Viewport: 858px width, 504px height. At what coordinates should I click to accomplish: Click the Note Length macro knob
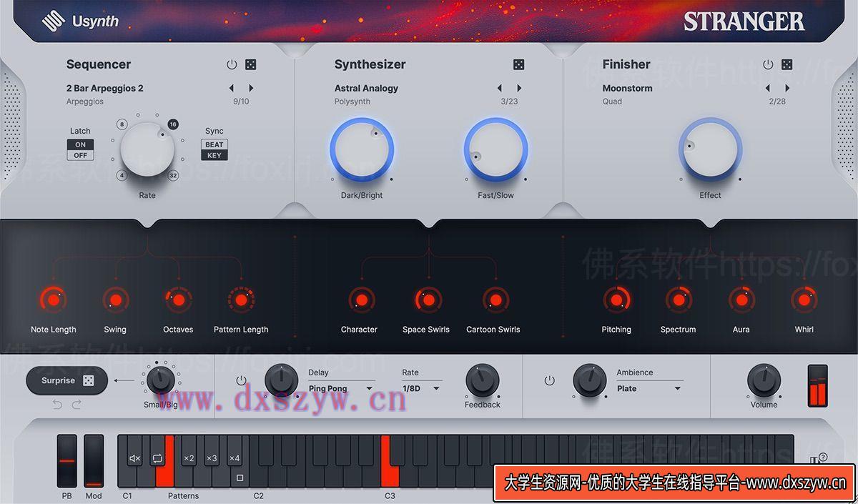coord(52,300)
